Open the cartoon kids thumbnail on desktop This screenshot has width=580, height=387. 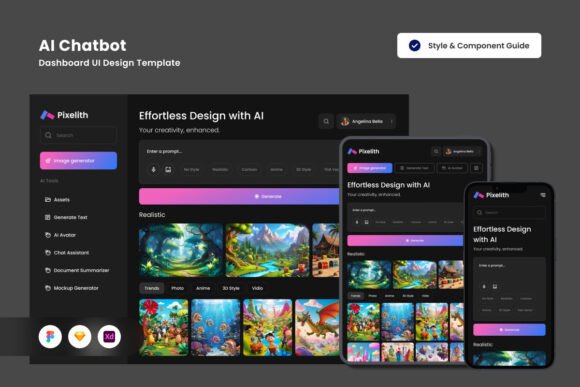(x=267, y=327)
